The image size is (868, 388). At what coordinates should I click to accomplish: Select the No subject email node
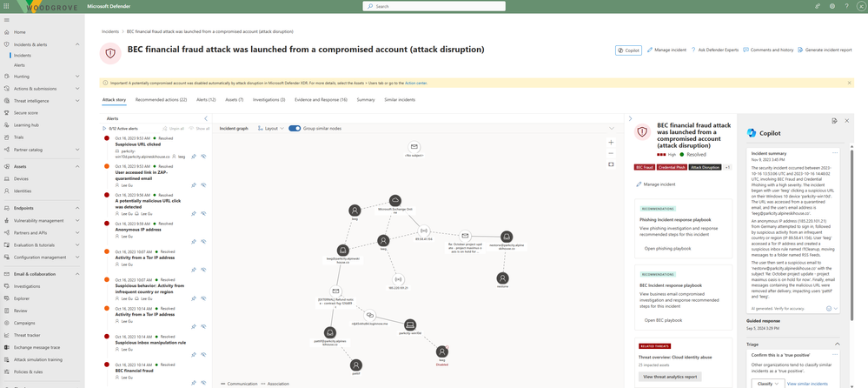414,146
